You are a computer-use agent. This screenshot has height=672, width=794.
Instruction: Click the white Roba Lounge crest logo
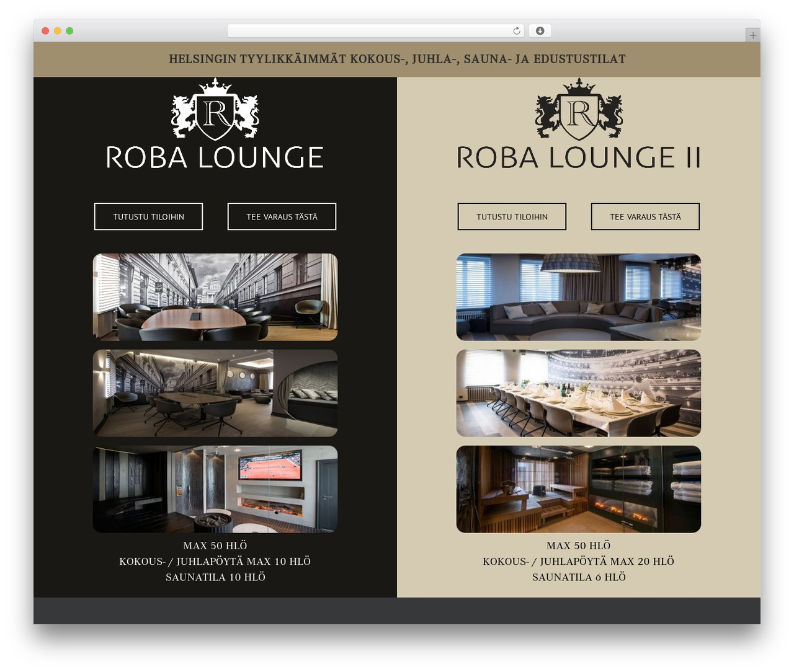point(215,109)
